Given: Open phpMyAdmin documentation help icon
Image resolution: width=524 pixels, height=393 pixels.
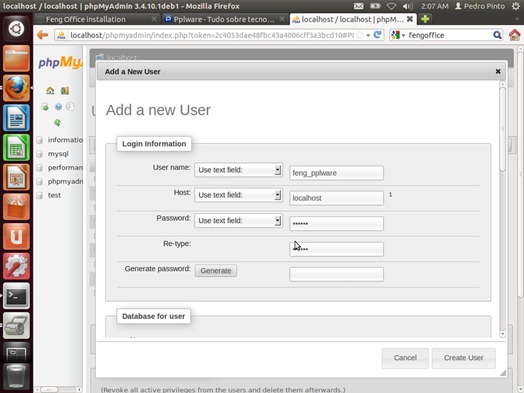Looking at the screenshot, I should [58, 107].
